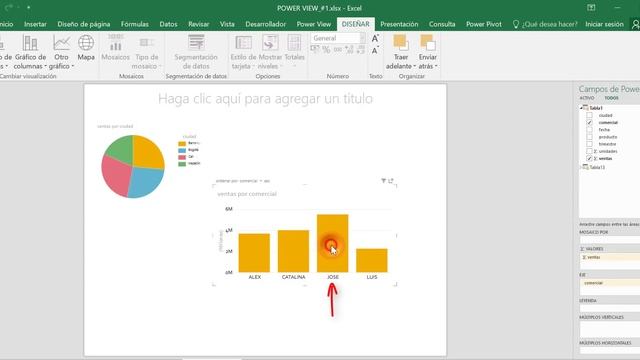Apply thousands separator format
This screenshot has height=360, width=640.
pyautogui.click(x=338, y=50)
